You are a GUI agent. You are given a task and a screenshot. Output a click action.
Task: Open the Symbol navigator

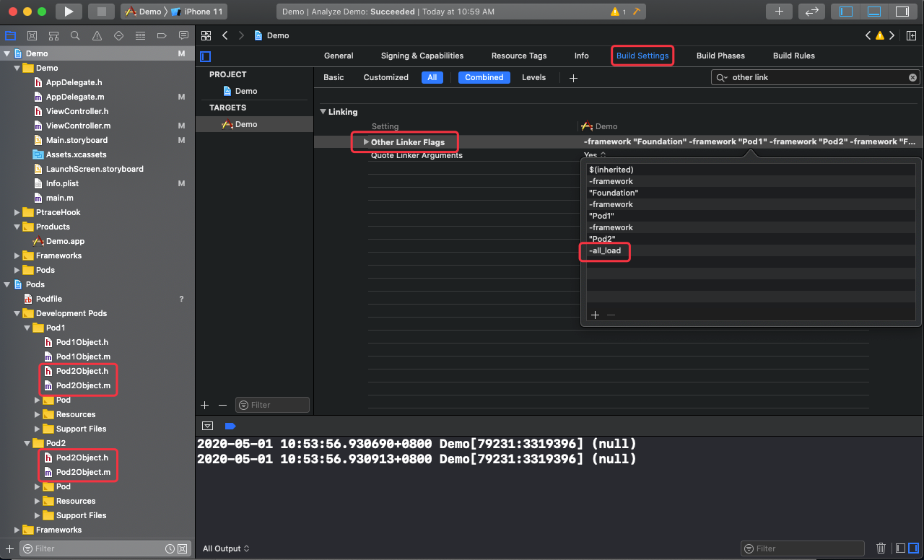coord(53,35)
